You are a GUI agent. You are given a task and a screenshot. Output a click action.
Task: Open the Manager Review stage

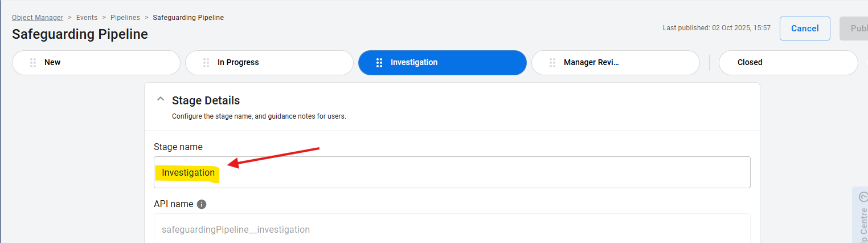621,63
